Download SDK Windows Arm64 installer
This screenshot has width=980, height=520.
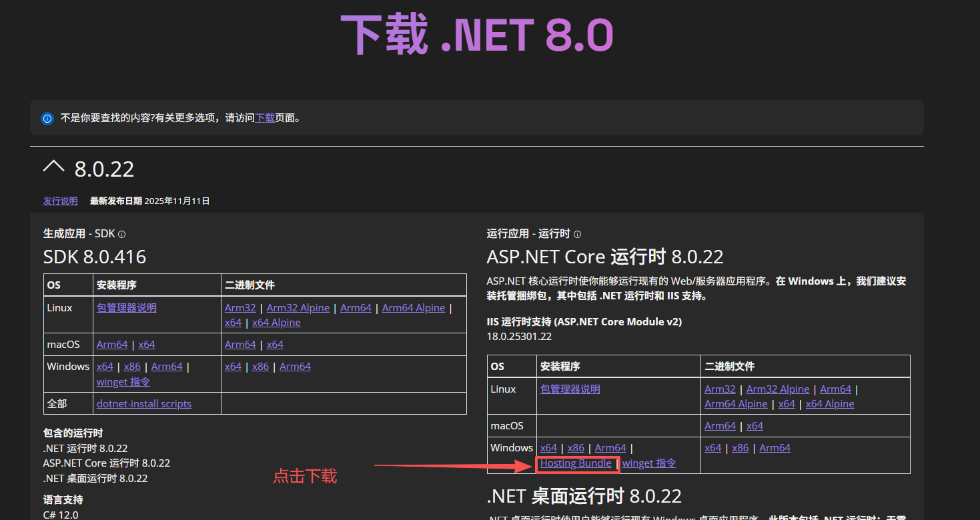tap(167, 367)
